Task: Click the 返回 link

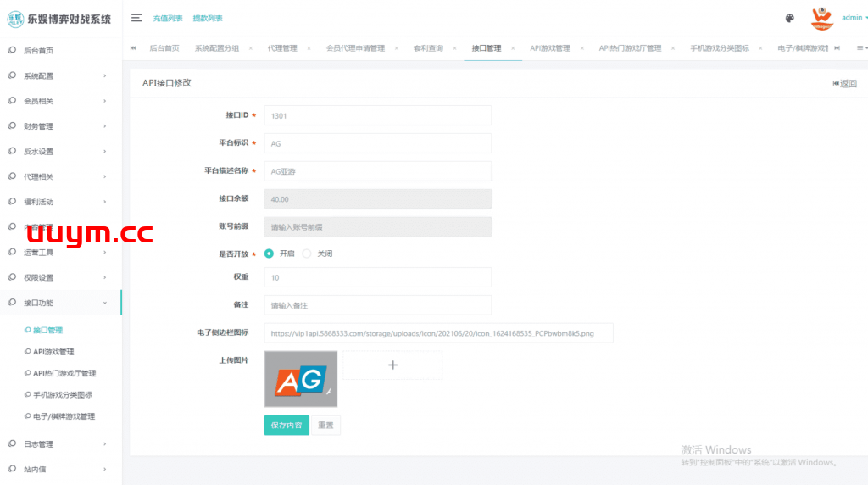Action: pos(844,83)
